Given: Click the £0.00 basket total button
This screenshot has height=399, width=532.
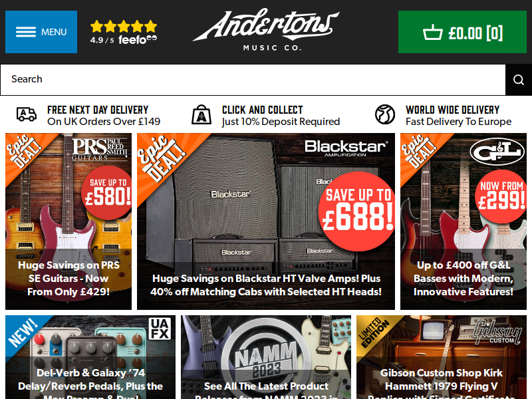Looking at the screenshot, I should click(x=462, y=32).
